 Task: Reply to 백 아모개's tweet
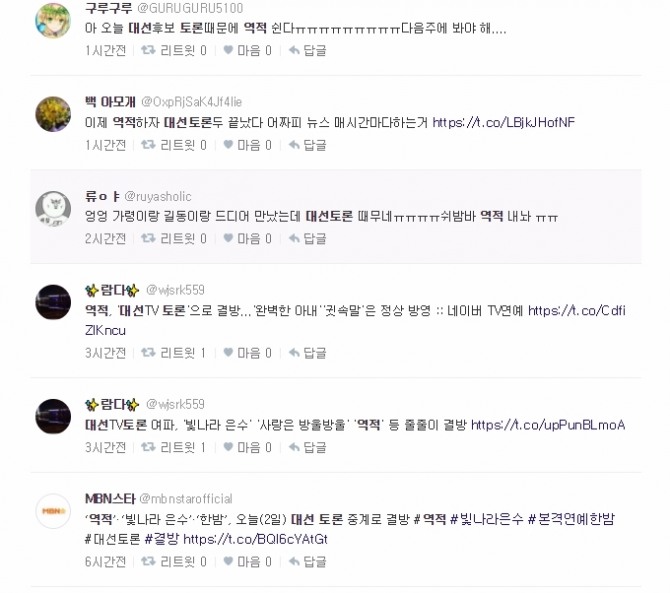click(308, 145)
